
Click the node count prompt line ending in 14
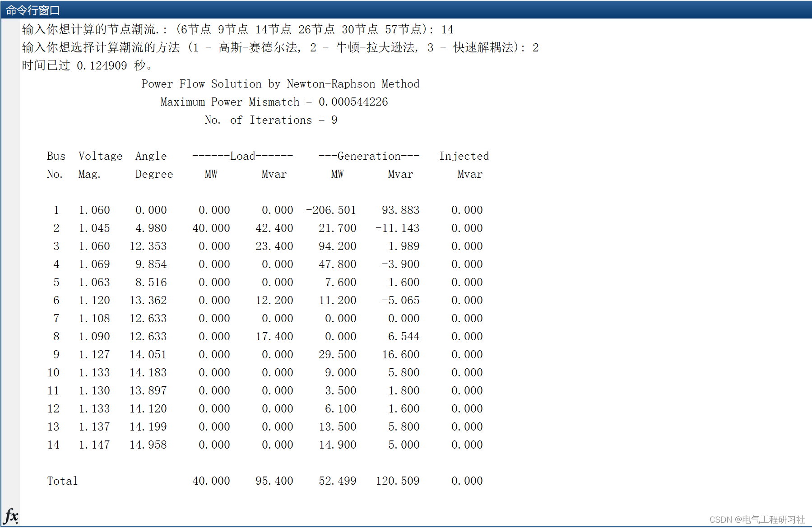click(x=237, y=30)
